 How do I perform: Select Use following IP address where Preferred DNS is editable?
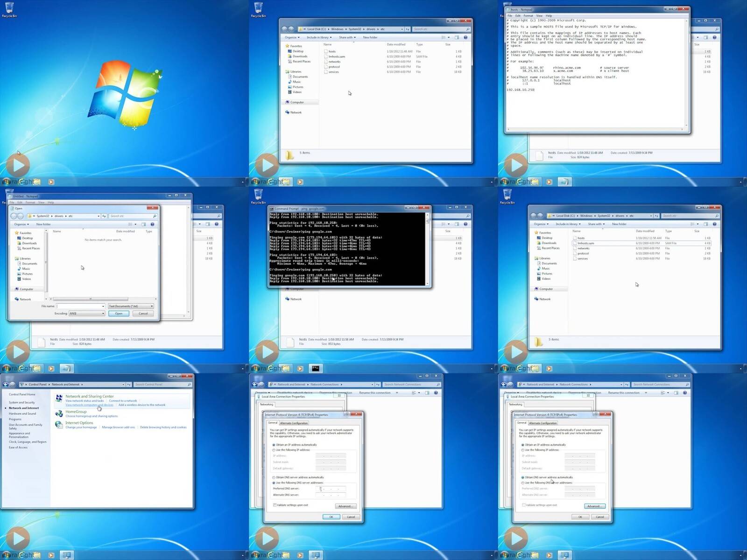274,450
